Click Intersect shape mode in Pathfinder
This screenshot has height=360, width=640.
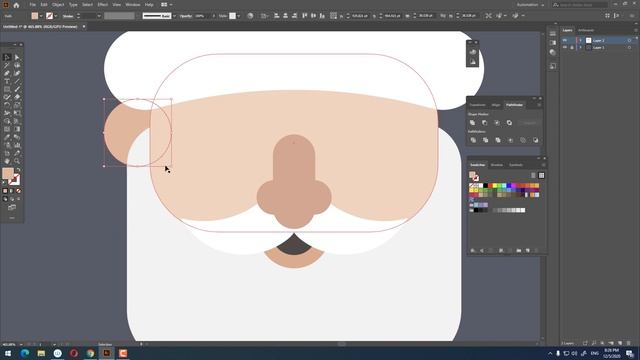tap(497, 122)
